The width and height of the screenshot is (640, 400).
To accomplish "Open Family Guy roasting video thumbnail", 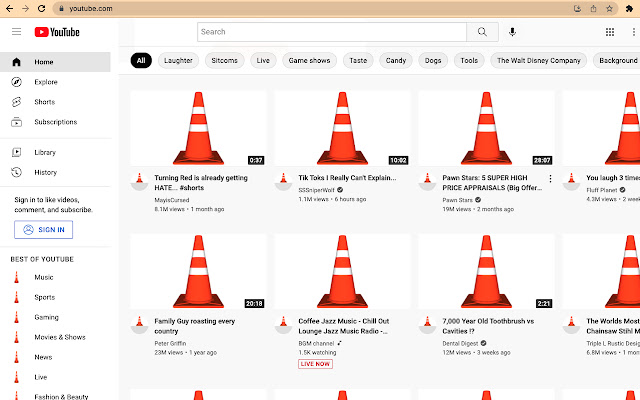I will click(198, 271).
